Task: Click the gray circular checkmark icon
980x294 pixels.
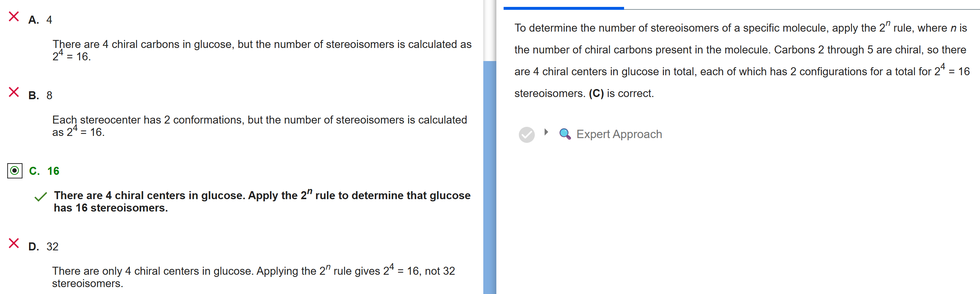Action: click(526, 134)
